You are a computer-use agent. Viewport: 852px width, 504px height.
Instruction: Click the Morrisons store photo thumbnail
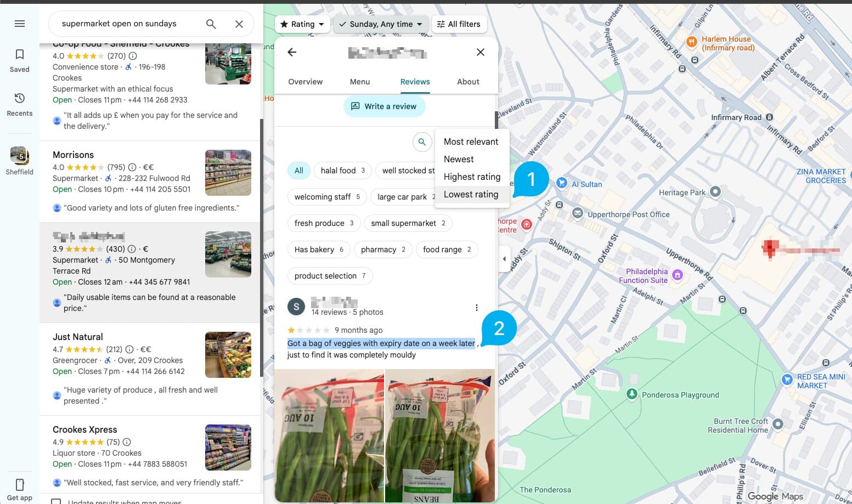point(228,173)
